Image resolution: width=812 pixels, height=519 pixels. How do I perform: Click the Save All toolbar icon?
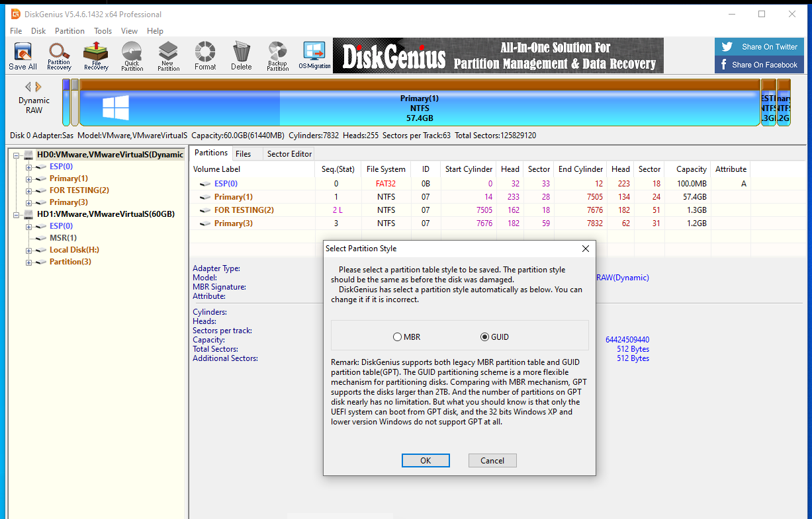tap(23, 56)
